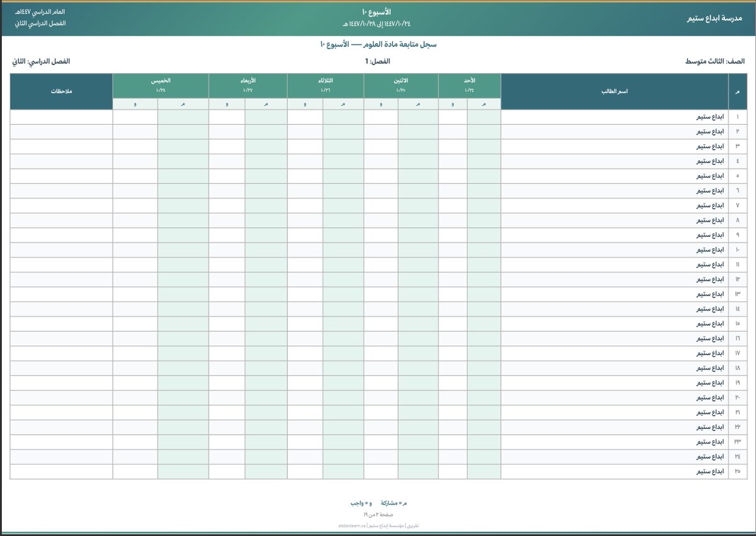Click the 'م' sub-header under الأحد

tap(484, 104)
